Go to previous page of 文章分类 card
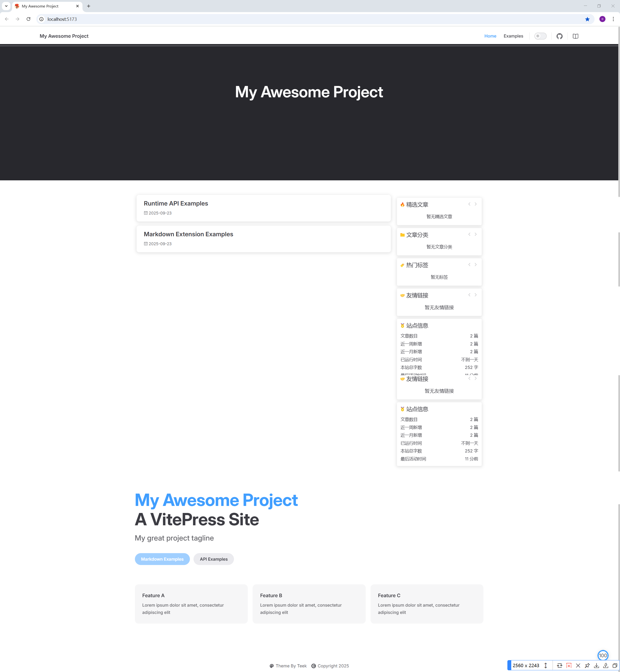 [x=469, y=234]
